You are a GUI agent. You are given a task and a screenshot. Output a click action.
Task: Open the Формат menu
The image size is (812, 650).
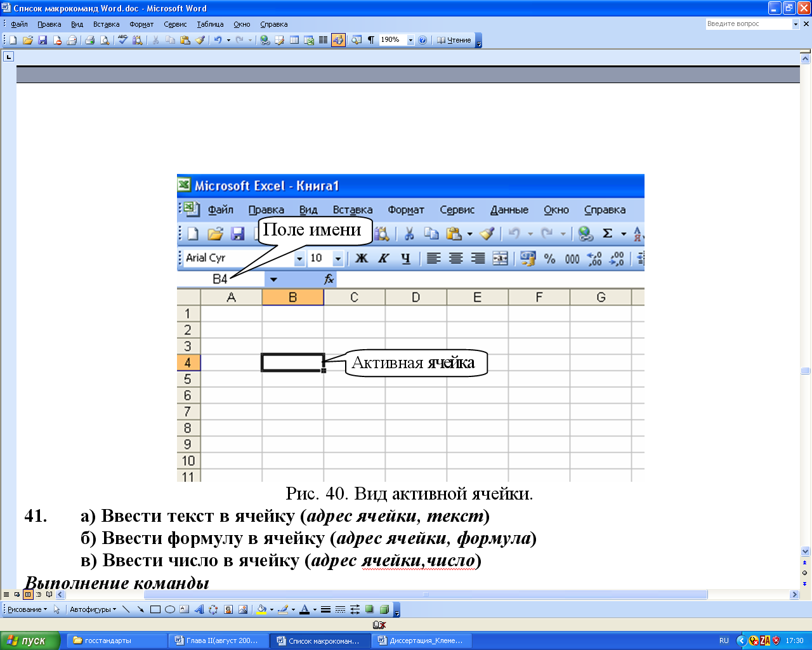tap(141, 24)
